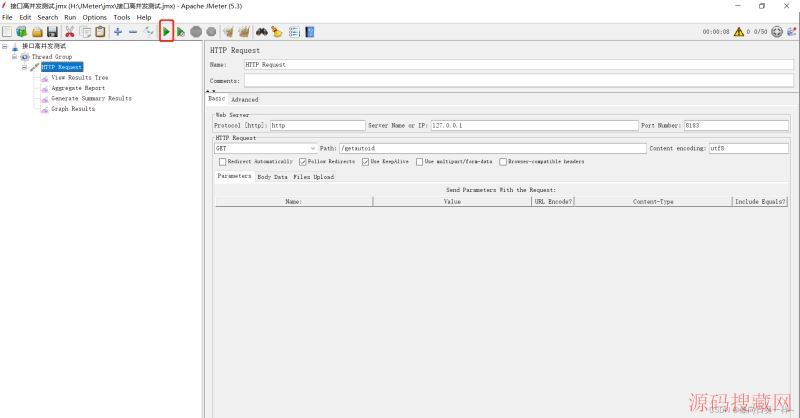Open the GET method dropdown
The image size is (800, 418).
[x=266, y=148]
